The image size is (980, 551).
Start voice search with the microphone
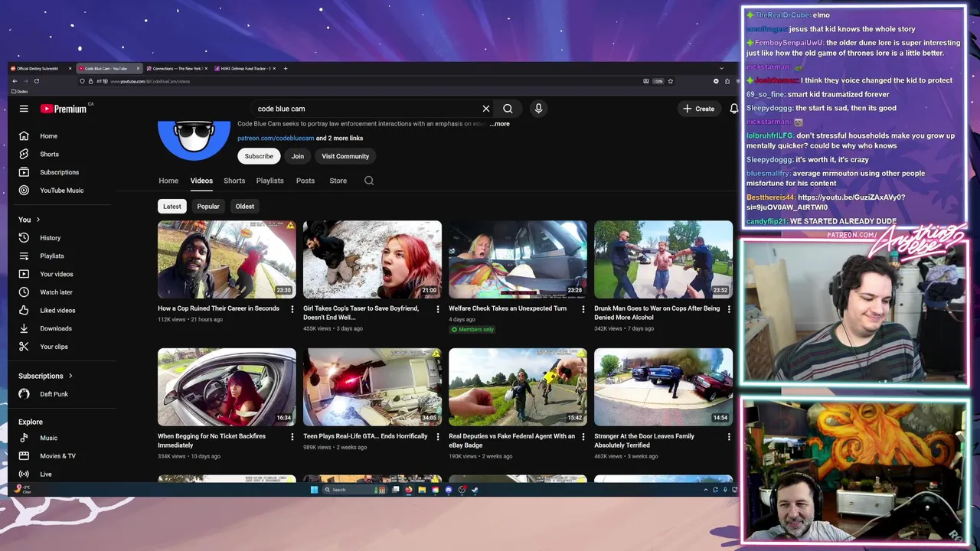538,109
